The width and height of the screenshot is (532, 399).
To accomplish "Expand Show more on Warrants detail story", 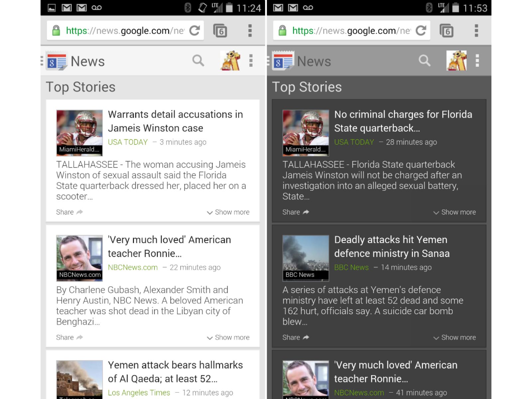I will (228, 212).
